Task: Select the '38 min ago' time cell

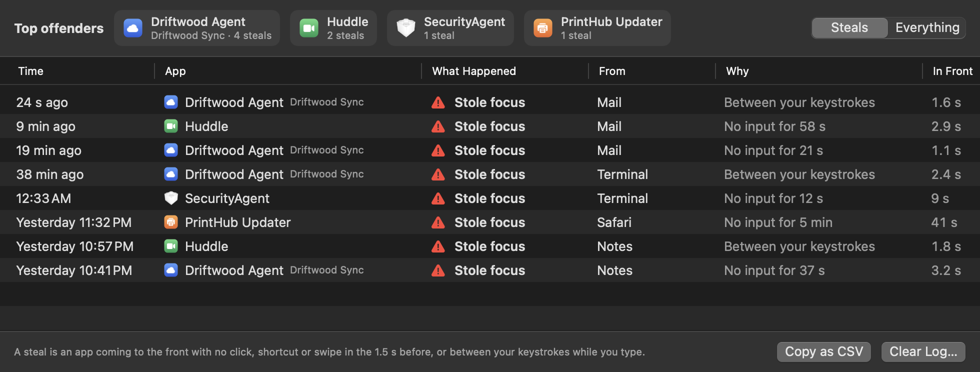Action: (x=50, y=174)
